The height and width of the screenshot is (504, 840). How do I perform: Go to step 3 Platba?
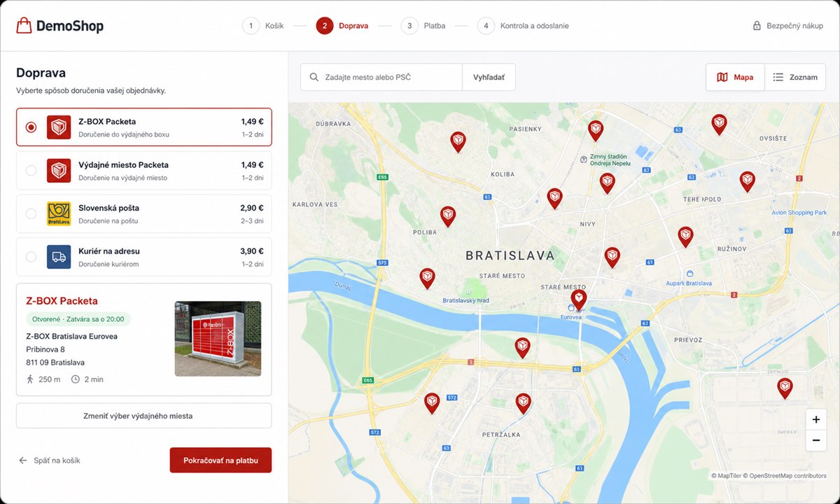tap(423, 26)
